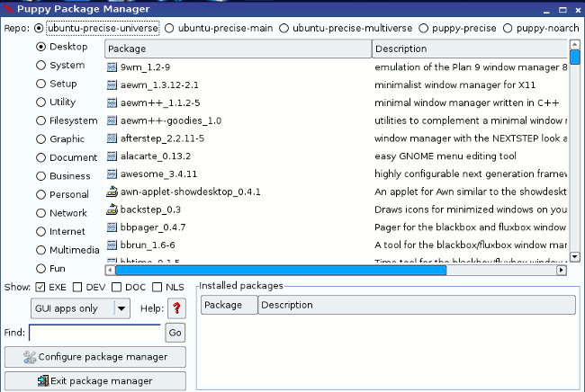Click the awesome_3.4.11 package icon
Viewport: 585px width, 392px height.
112,174
